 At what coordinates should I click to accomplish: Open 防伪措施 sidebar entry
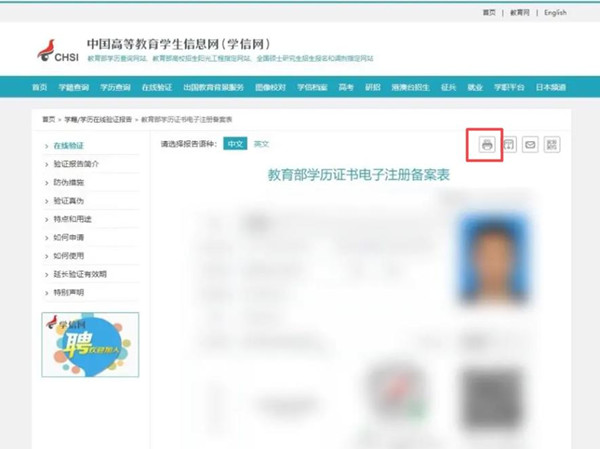pos(68,182)
